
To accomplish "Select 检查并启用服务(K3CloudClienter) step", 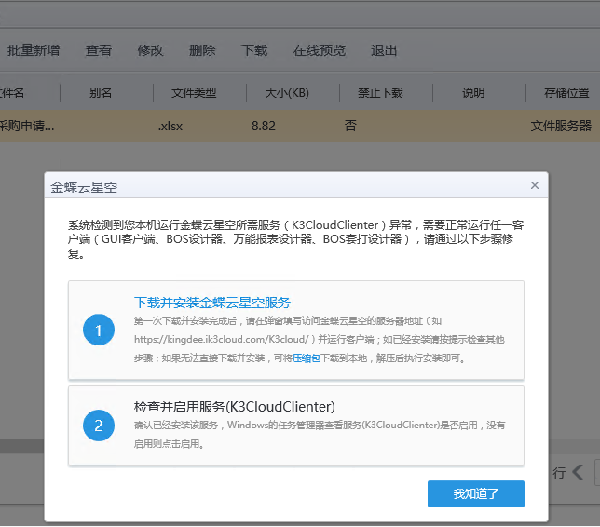I will [x=233, y=407].
